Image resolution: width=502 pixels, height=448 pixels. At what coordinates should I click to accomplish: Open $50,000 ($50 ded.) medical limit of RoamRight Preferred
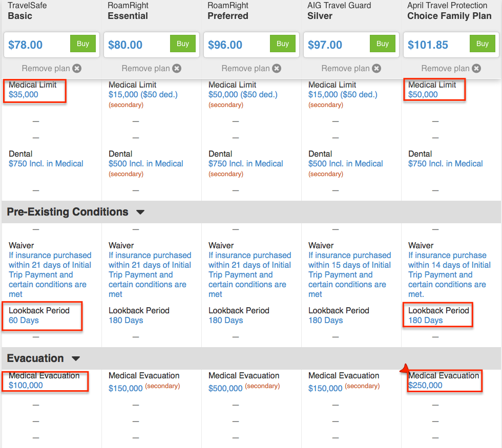243,94
